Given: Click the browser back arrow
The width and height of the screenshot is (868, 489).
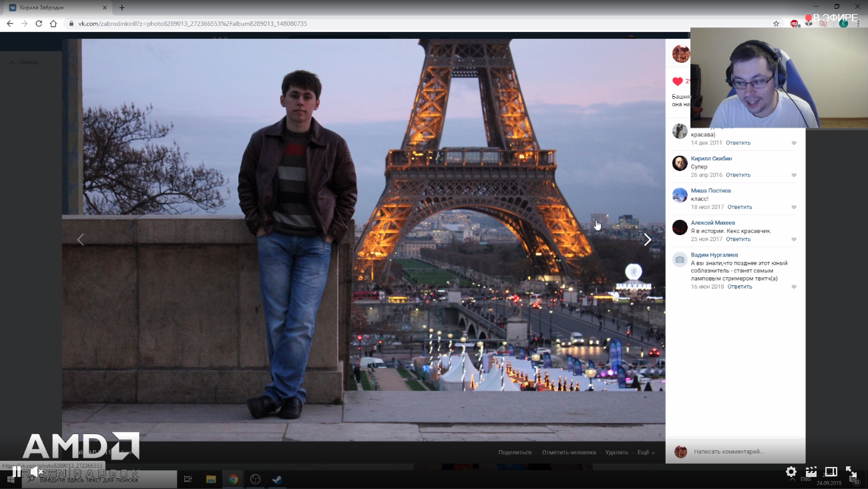Looking at the screenshot, I should pyautogui.click(x=9, y=23).
